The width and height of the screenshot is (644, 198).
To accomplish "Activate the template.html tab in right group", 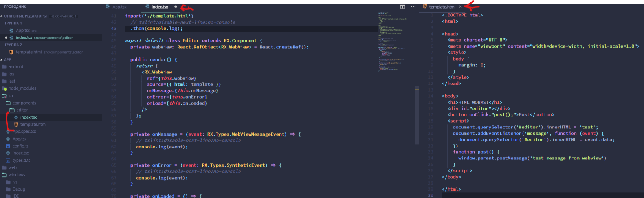I will tap(442, 7).
